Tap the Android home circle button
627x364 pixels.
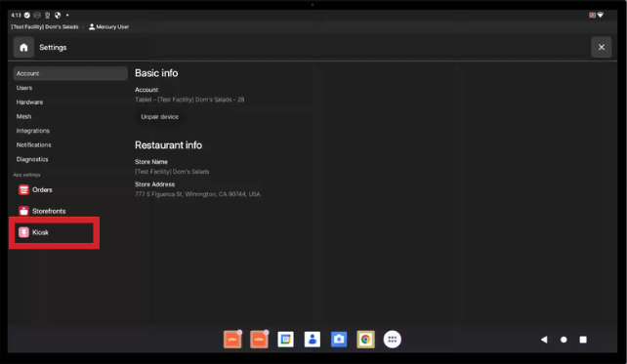[x=564, y=340]
